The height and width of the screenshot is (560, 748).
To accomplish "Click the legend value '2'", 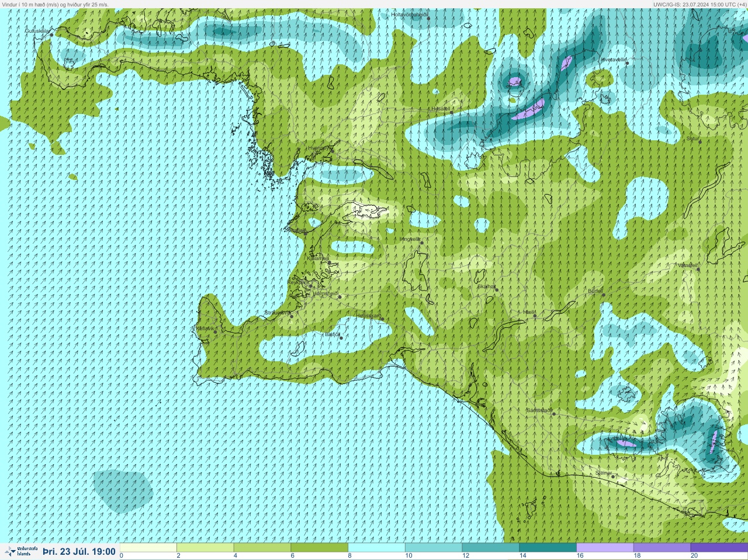I will click(x=178, y=556).
